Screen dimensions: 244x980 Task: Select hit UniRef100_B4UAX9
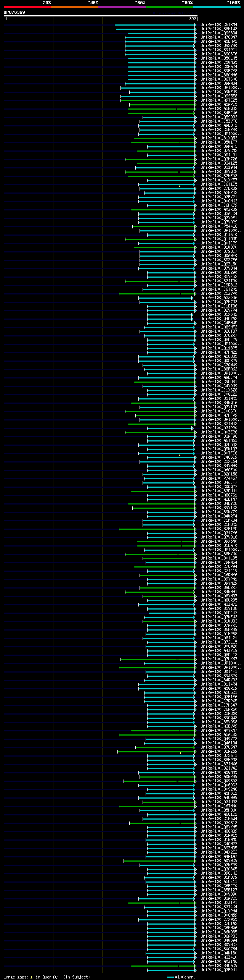pyautogui.click(x=219, y=966)
